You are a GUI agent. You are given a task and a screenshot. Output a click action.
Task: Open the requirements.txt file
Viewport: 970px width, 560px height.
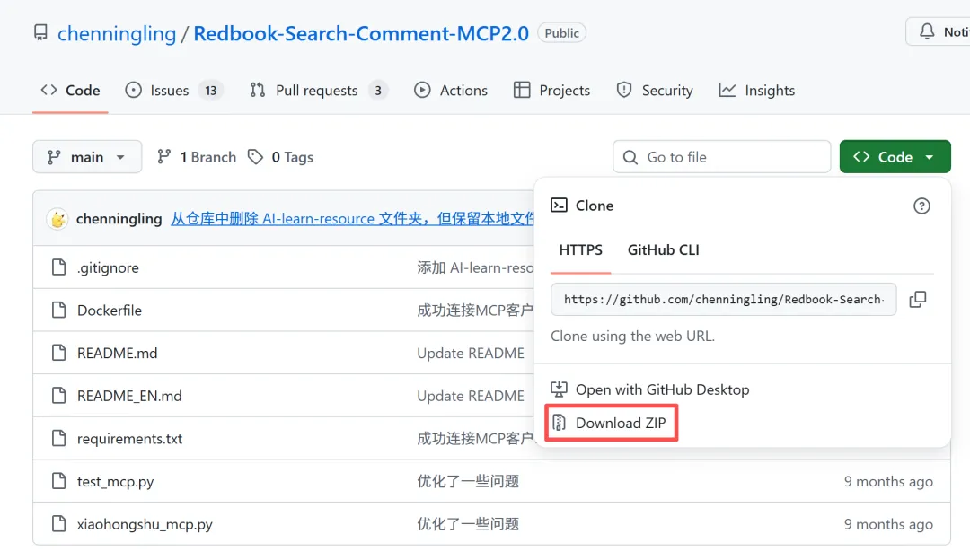click(x=129, y=439)
